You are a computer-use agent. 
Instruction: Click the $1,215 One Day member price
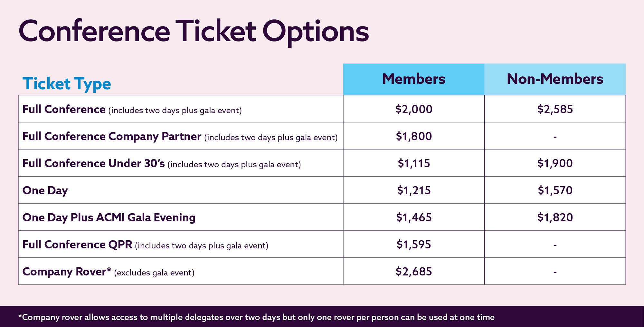pos(414,190)
